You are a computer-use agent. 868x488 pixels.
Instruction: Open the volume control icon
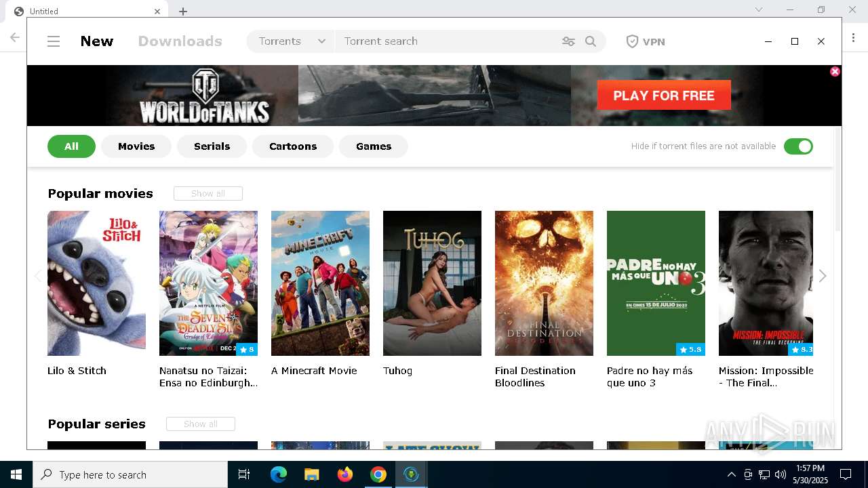pyautogui.click(x=781, y=474)
